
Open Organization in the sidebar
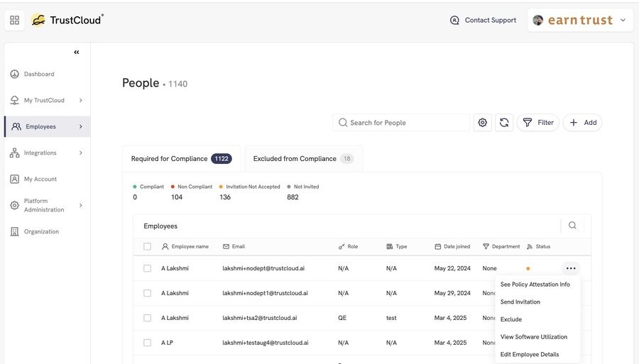(41, 232)
